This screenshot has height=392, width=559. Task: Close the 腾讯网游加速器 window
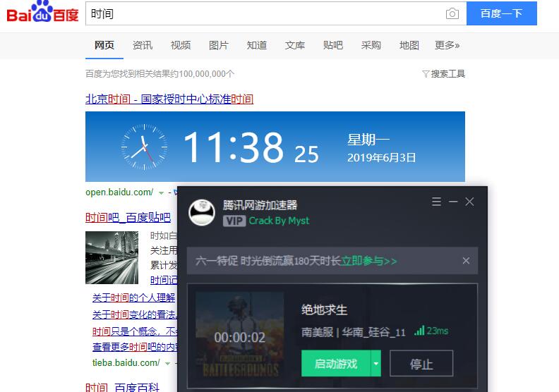(469, 202)
